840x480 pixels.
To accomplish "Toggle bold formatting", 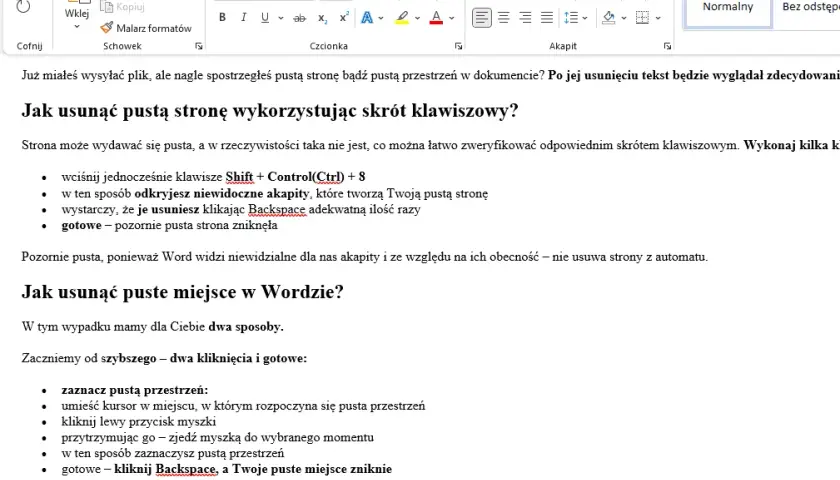I will click(222, 18).
